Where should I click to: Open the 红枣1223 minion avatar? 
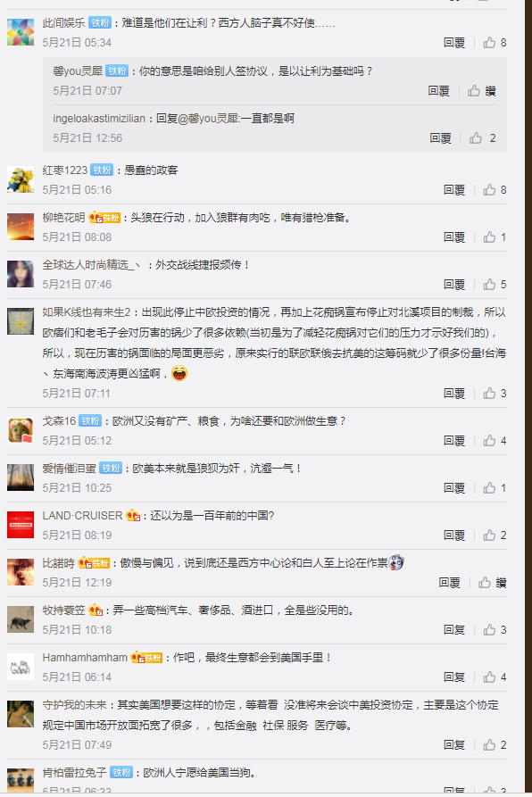click(21, 179)
